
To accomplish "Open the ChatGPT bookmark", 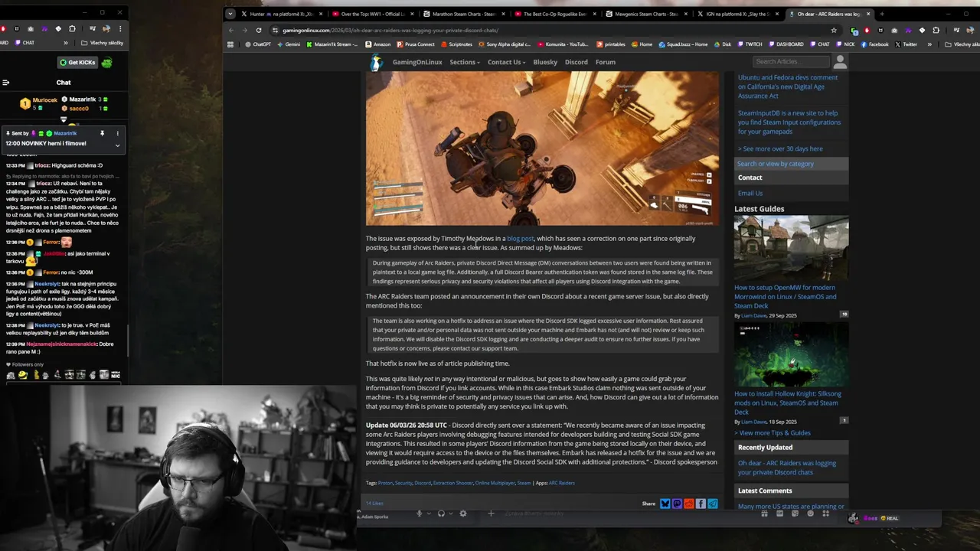I will tap(257, 44).
